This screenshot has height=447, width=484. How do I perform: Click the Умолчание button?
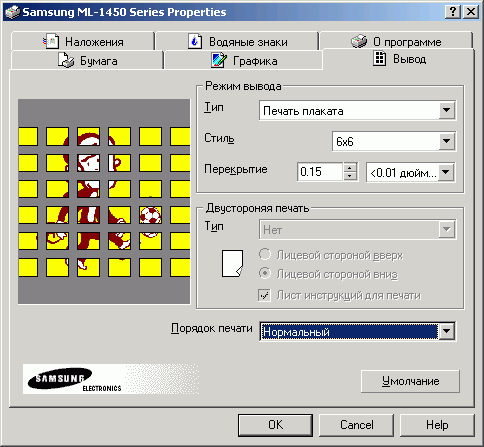point(410,381)
